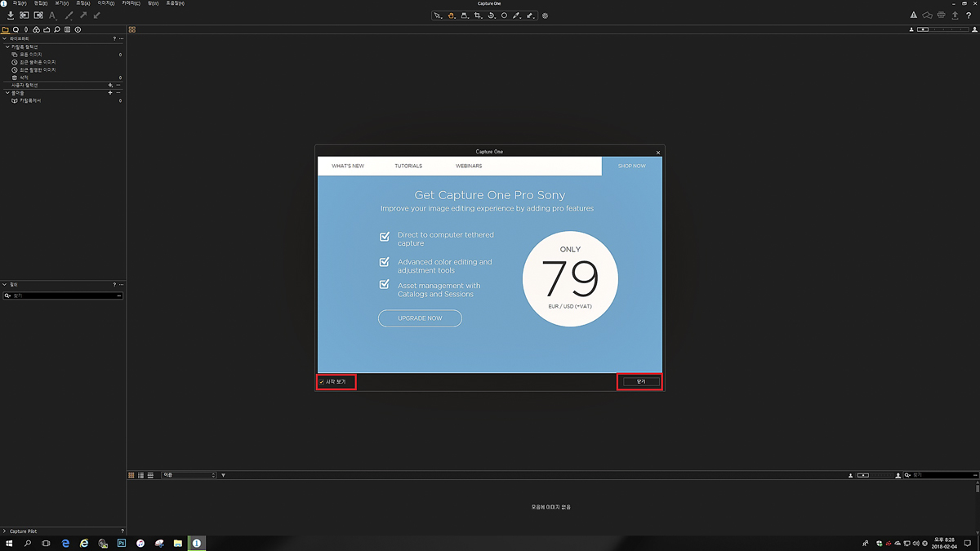Collapse the 폴더들 section

tap(7, 93)
